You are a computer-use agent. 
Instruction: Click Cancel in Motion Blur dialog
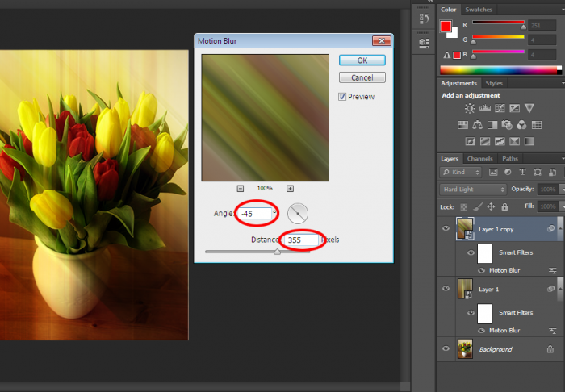coord(362,77)
